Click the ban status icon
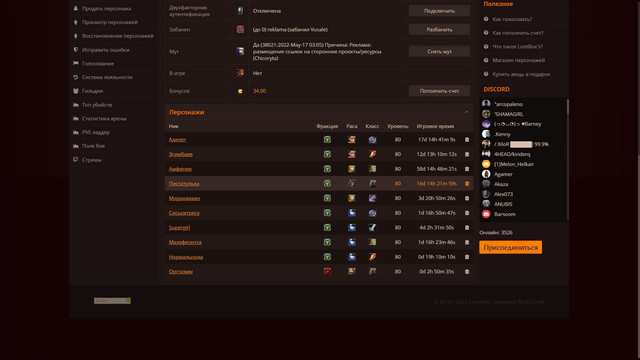The width and height of the screenshot is (640, 360). [240, 29]
